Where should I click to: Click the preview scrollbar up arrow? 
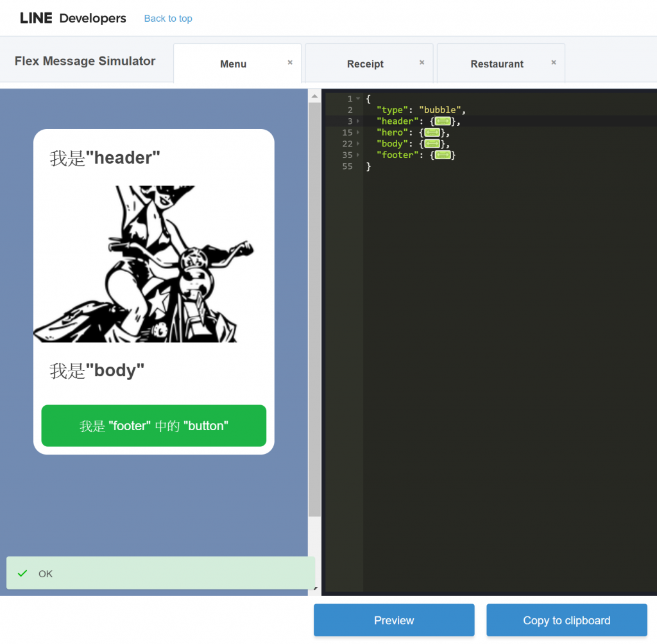314,96
